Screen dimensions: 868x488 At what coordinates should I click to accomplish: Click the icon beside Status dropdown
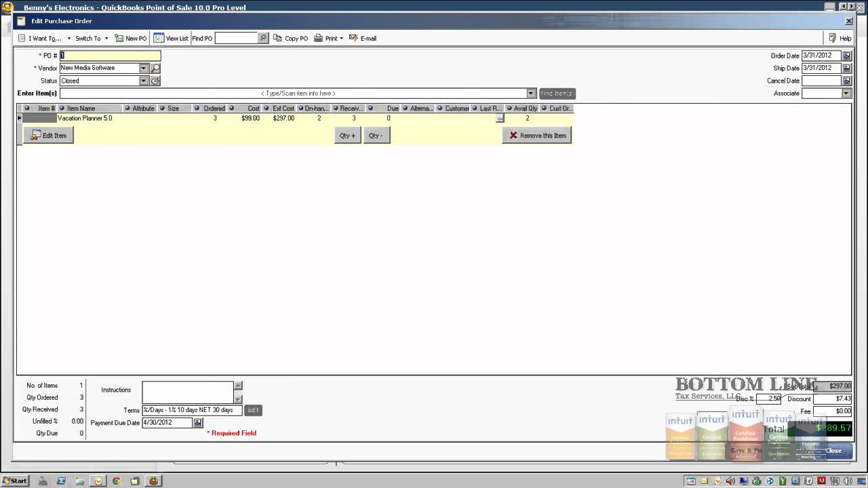(x=155, y=81)
